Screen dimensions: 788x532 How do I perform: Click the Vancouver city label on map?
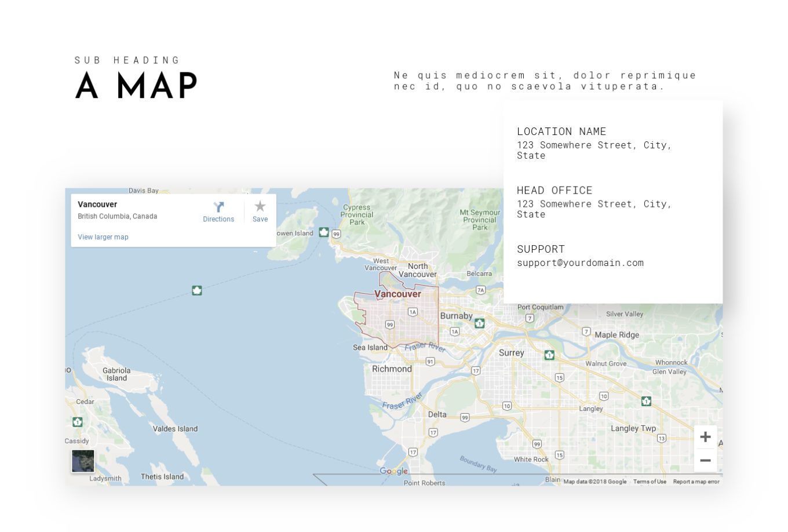[x=397, y=294]
